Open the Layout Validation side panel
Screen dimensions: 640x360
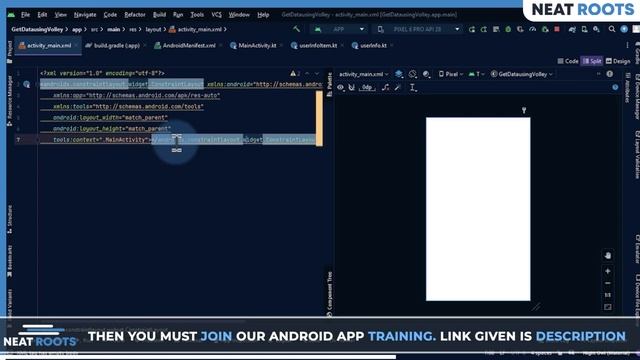coord(637,155)
